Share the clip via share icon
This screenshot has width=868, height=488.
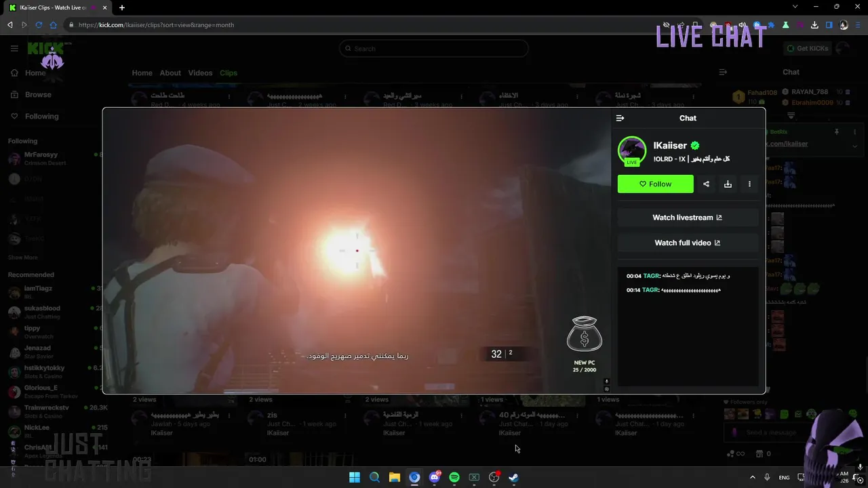pos(706,184)
